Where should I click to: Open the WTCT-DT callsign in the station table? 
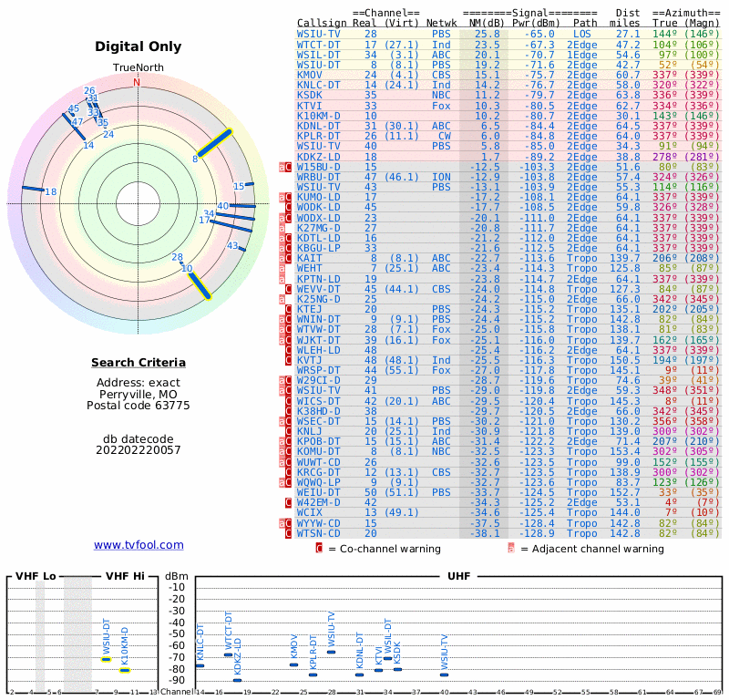[318, 45]
